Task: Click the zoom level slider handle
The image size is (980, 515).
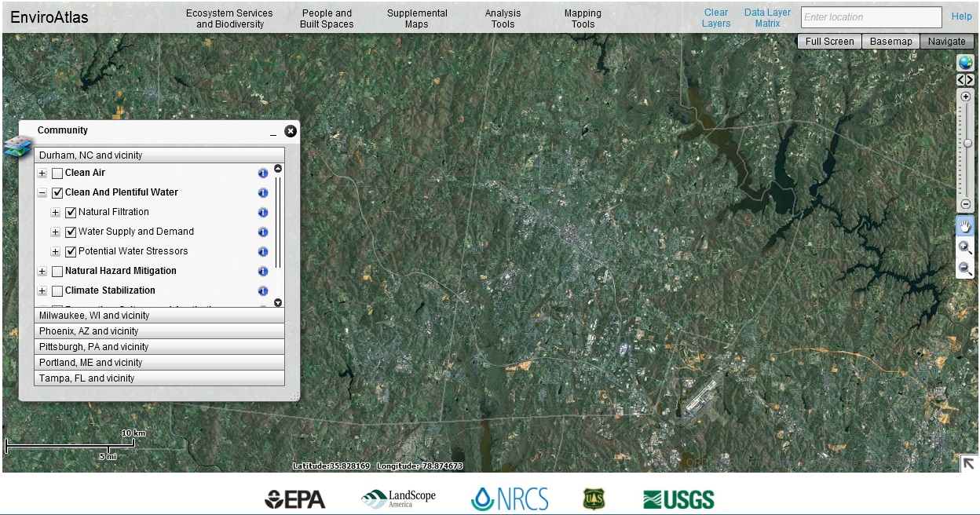Action: pos(967,143)
